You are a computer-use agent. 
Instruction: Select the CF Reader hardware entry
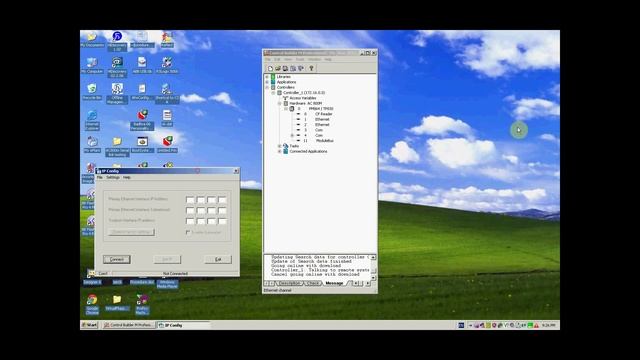pyautogui.click(x=324, y=114)
